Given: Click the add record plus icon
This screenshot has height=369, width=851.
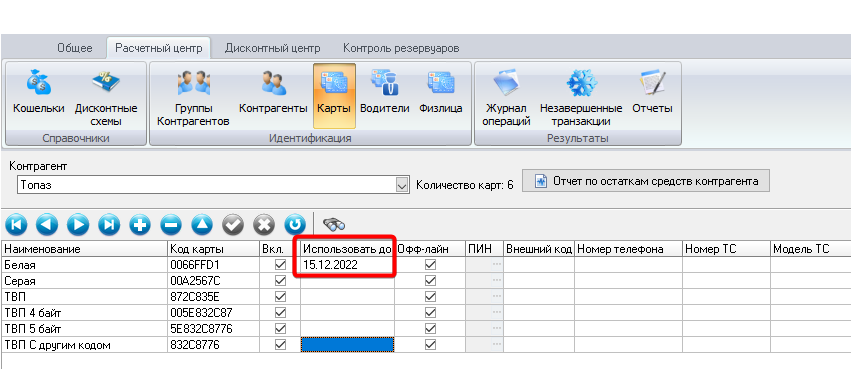Looking at the screenshot, I should [x=140, y=224].
